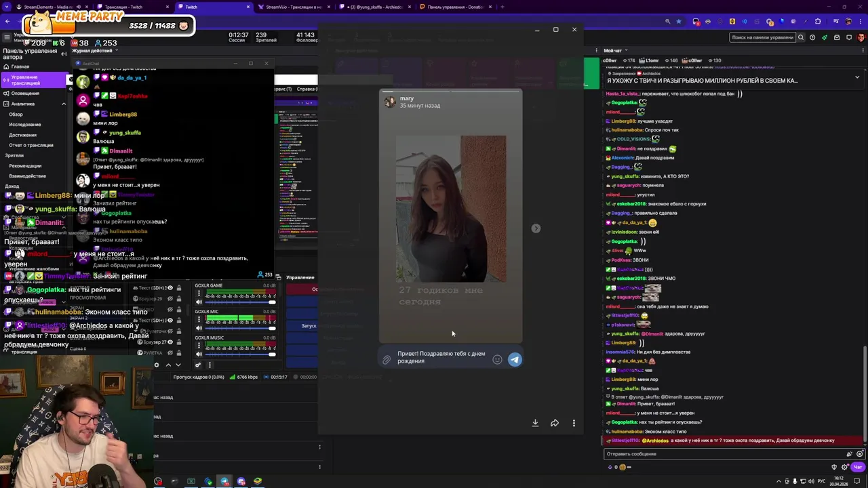This screenshot has width=868, height=488.
Task: Click the purple Чат send button
Action: (x=857, y=467)
